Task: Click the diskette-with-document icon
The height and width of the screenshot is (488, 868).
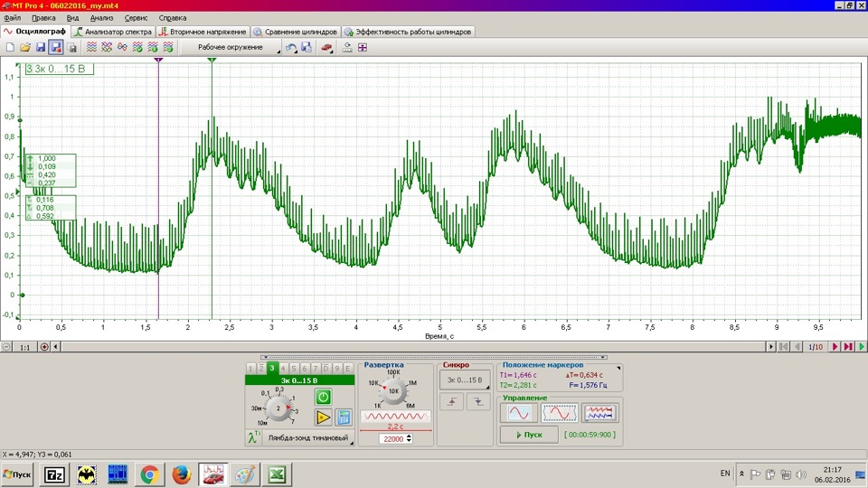Action: coord(307,48)
